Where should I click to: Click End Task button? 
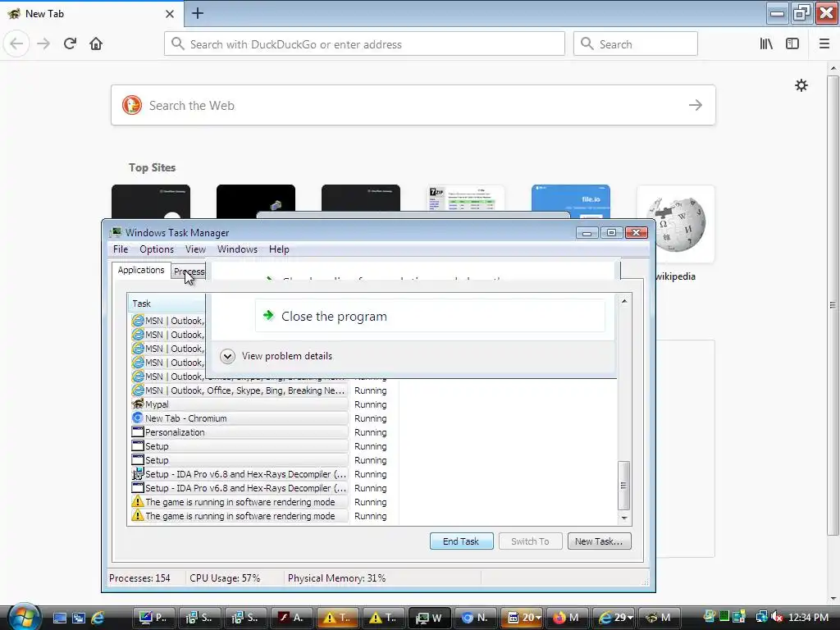(461, 541)
